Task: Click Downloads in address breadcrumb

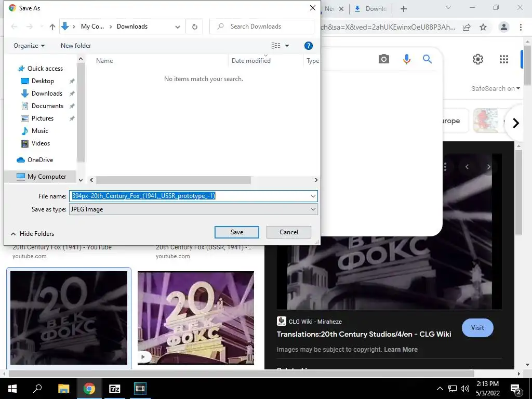Action: click(x=132, y=26)
